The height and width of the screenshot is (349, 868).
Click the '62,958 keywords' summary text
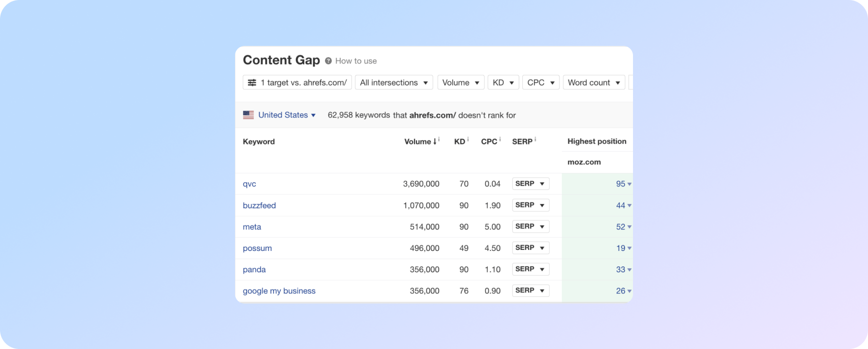tap(359, 115)
